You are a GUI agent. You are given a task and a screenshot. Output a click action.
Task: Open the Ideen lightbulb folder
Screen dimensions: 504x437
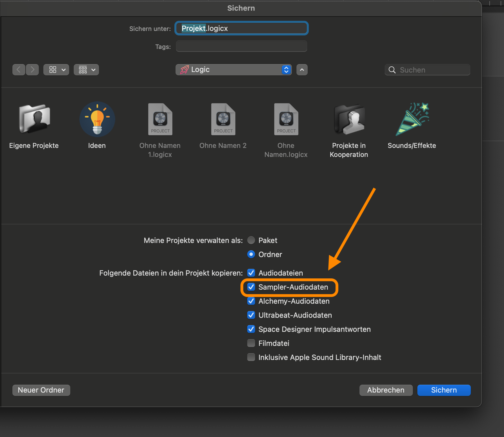(x=97, y=119)
